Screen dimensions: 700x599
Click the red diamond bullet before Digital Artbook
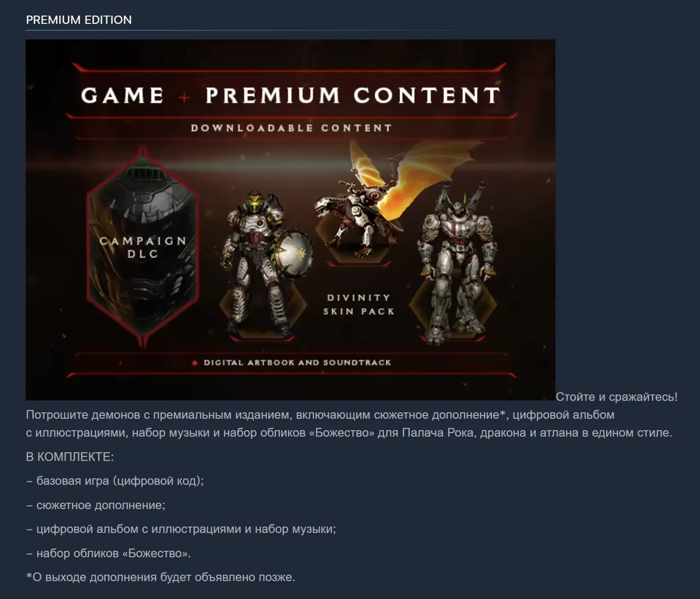coord(195,363)
